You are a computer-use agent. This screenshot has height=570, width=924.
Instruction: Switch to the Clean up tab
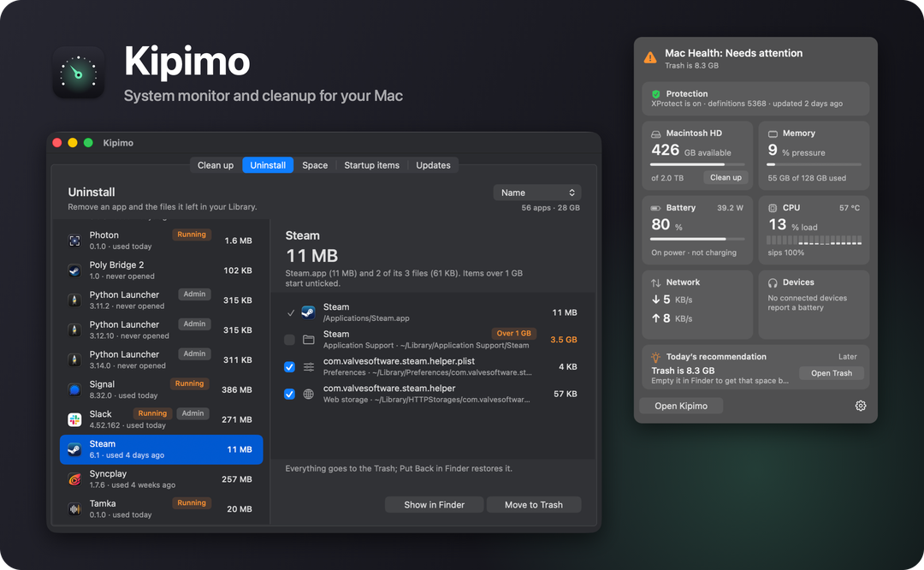click(x=215, y=165)
